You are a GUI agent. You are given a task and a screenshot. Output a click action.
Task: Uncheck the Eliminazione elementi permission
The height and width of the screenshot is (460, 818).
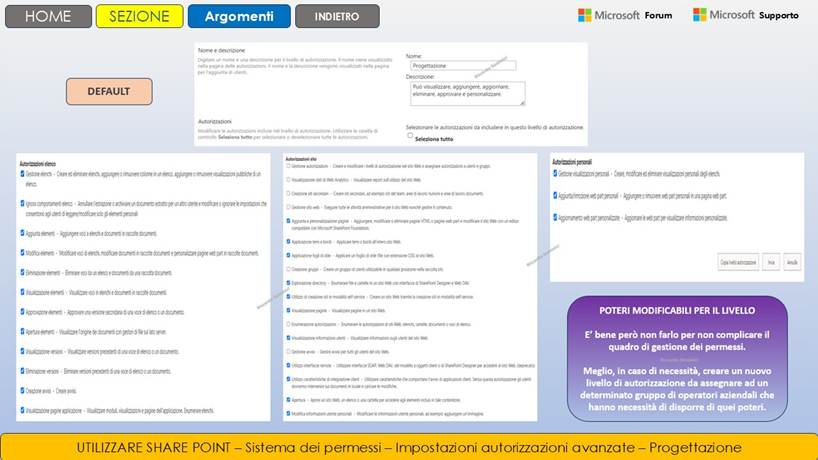point(22,272)
